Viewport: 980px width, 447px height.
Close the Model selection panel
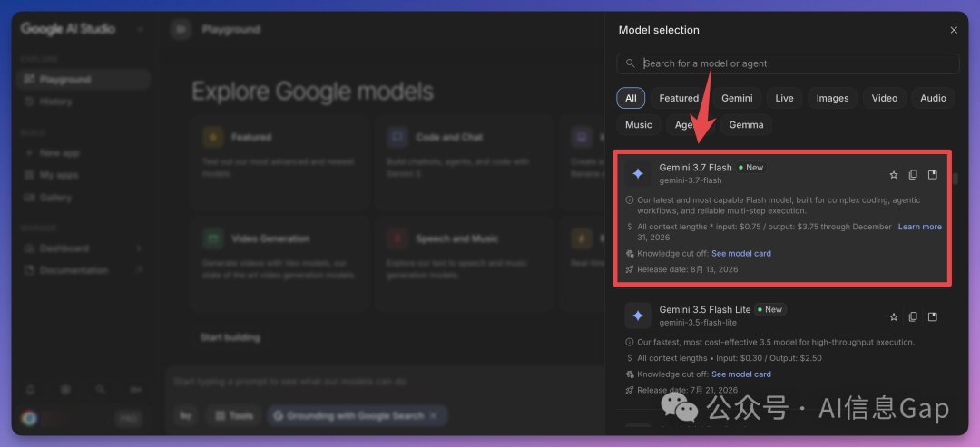pyautogui.click(x=954, y=30)
